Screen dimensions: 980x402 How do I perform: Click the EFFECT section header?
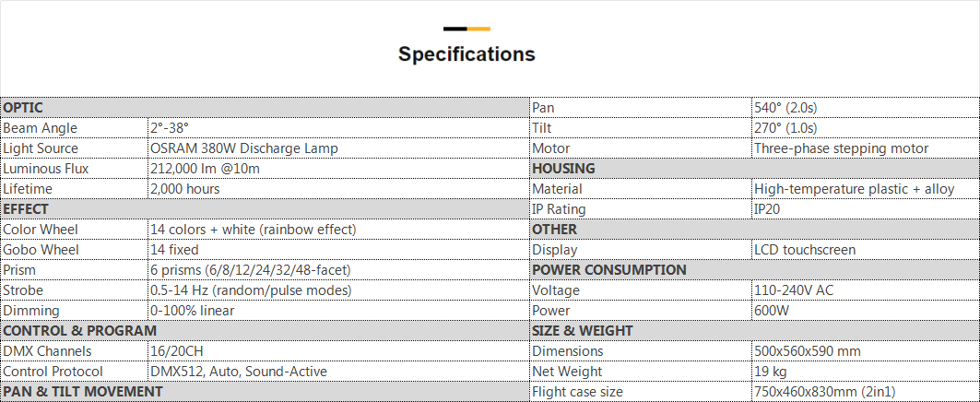coord(26,209)
